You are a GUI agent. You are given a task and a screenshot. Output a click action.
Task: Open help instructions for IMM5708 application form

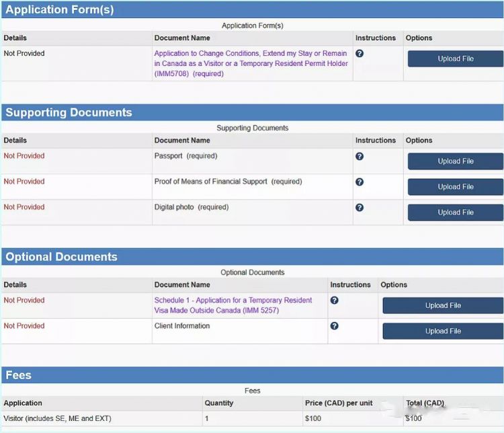[x=360, y=54]
